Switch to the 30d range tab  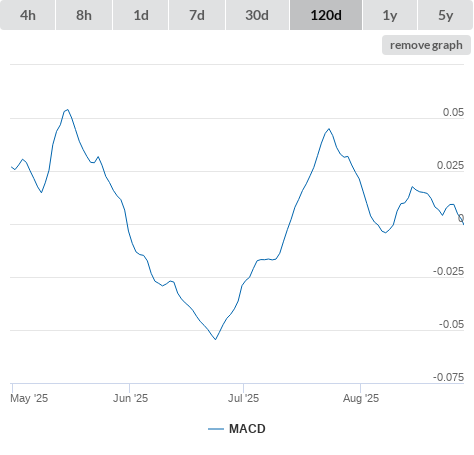(257, 15)
